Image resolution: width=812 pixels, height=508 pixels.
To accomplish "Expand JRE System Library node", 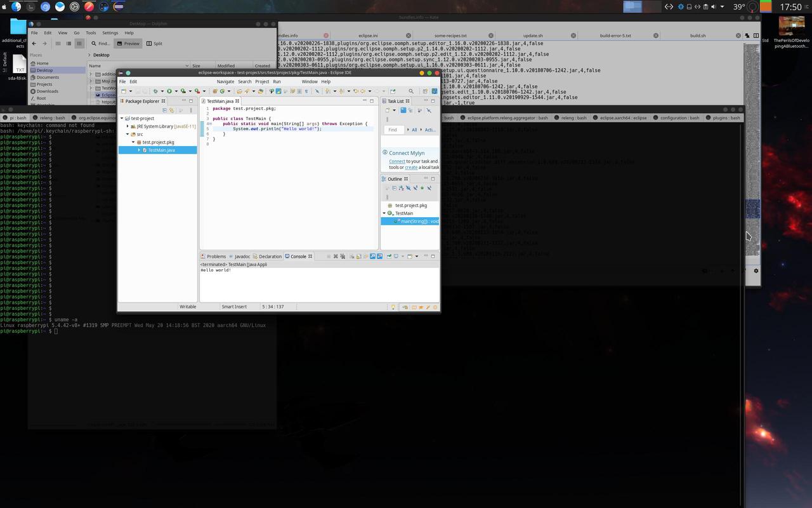I will [128, 126].
